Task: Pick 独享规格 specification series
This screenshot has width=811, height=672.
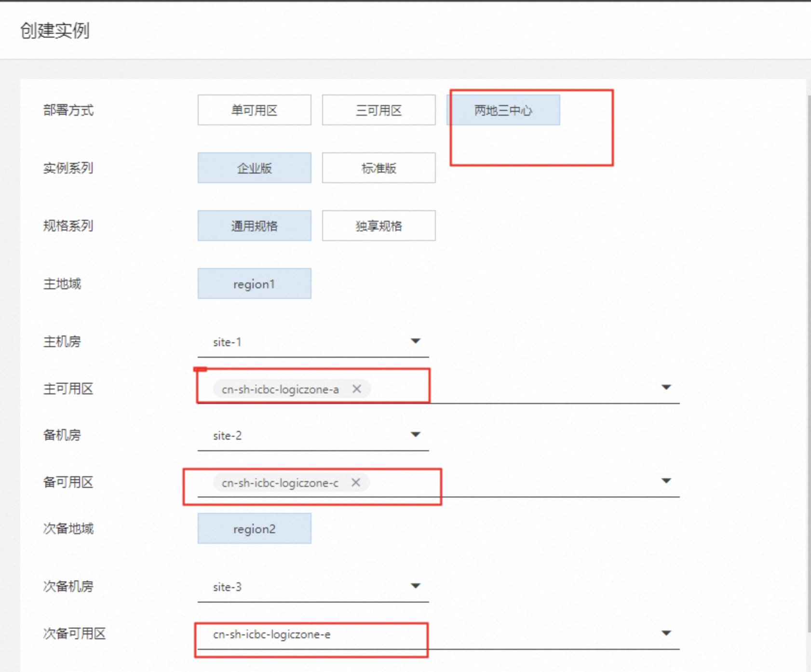Action: (378, 226)
